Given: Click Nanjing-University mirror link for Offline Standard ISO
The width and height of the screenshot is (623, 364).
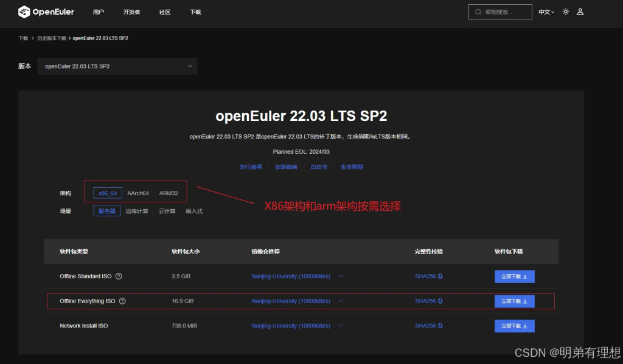Looking at the screenshot, I should (x=291, y=276).
